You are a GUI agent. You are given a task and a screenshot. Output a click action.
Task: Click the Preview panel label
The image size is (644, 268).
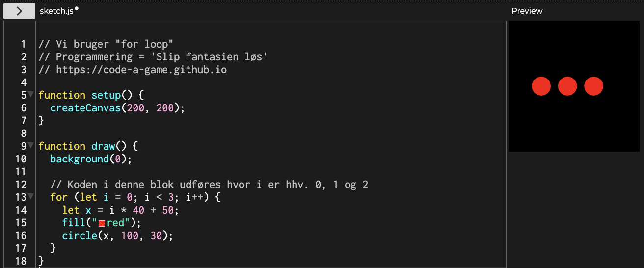click(x=527, y=11)
